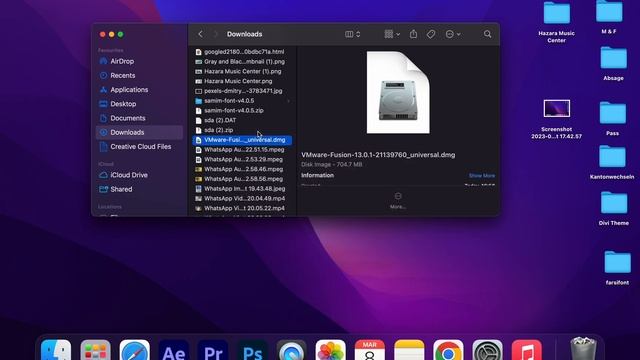Open Divi Theme desktop folder

click(613, 209)
